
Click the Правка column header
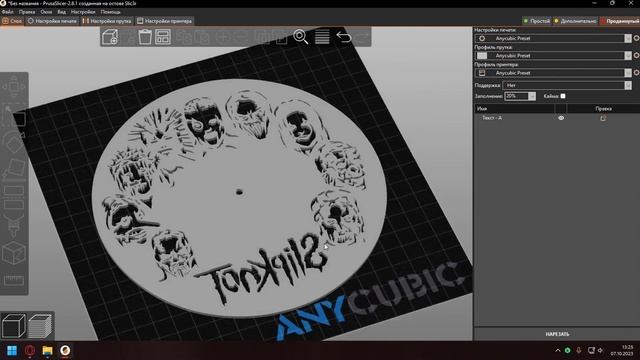pyautogui.click(x=603, y=109)
